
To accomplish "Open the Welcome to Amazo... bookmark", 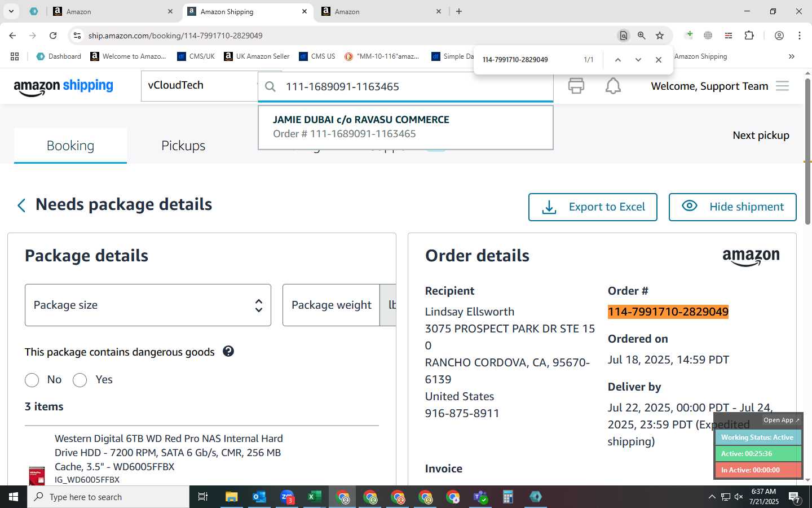I will click(128, 56).
